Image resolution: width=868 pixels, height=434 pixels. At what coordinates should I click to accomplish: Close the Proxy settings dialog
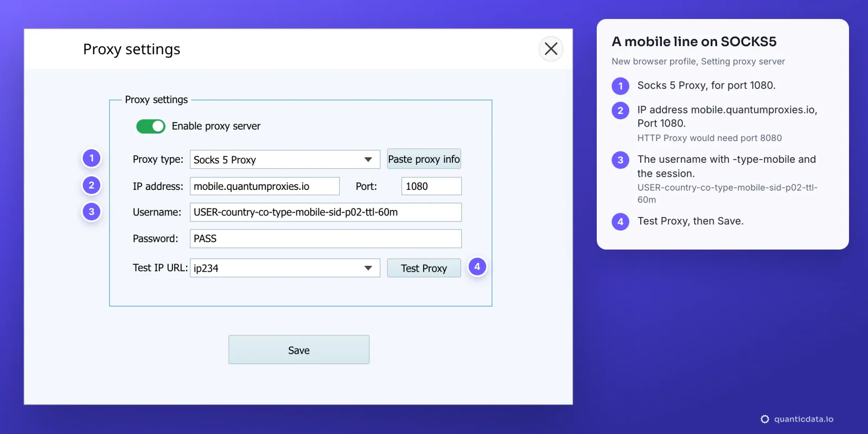coord(551,49)
